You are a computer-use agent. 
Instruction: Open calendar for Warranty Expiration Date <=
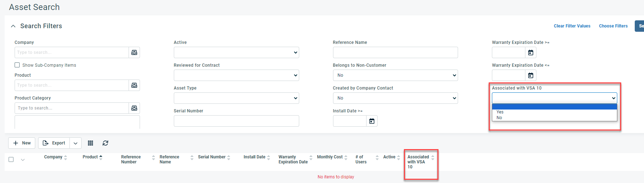pos(531,75)
